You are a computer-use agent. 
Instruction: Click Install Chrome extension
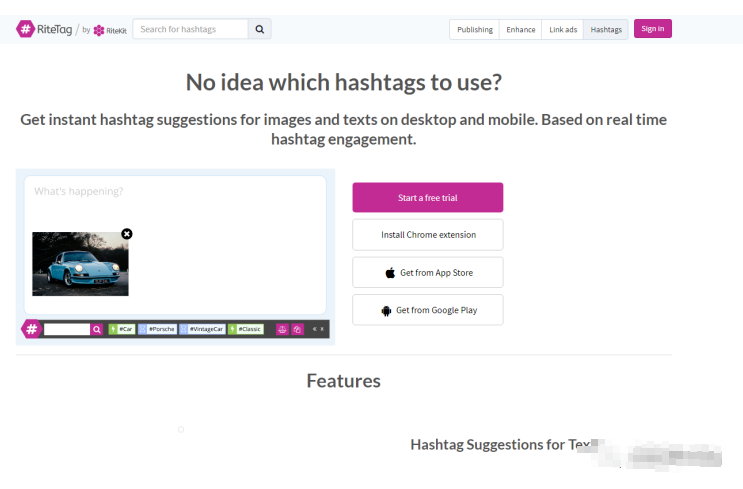tap(427, 235)
